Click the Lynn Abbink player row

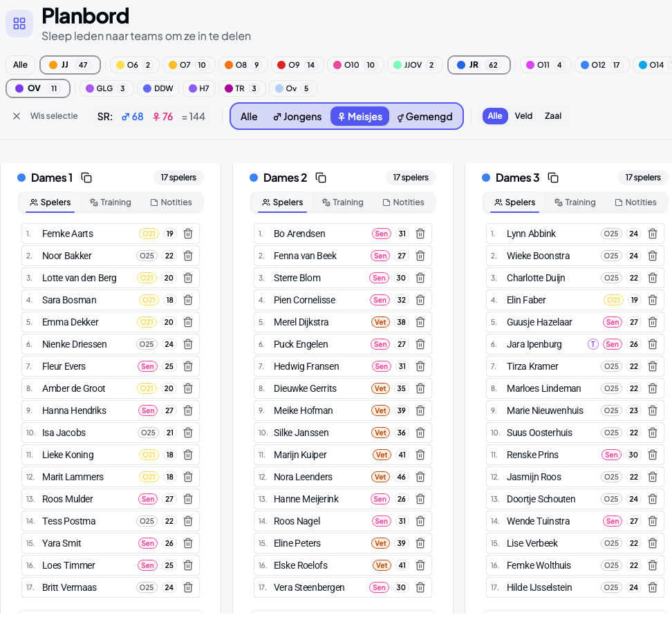tap(575, 234)
